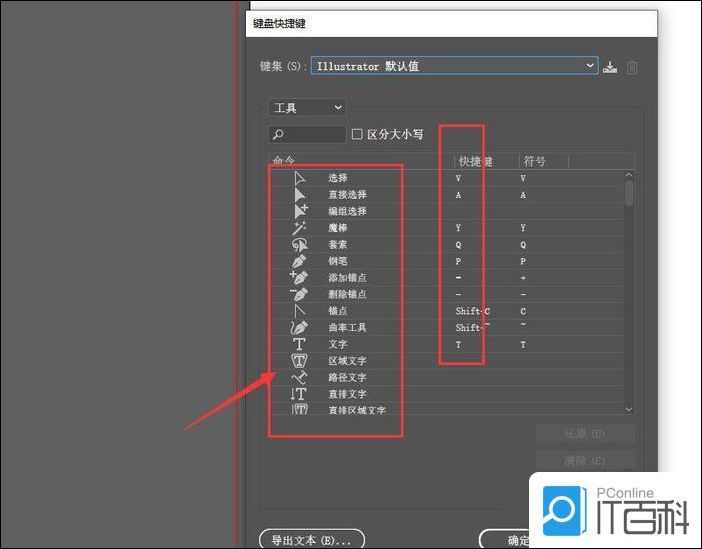Click symbol cell C for 锚点
This screenshot has height=549, width=702.
523,311
